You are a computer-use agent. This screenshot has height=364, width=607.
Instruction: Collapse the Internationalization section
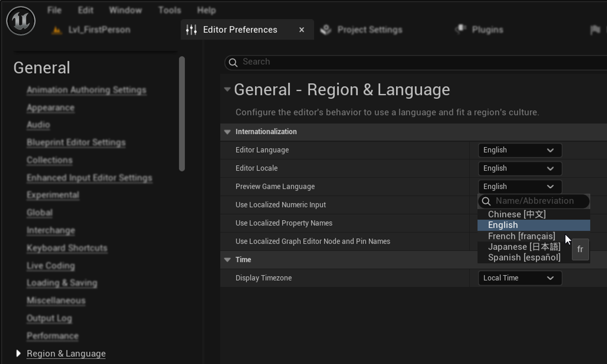(227, 132)
